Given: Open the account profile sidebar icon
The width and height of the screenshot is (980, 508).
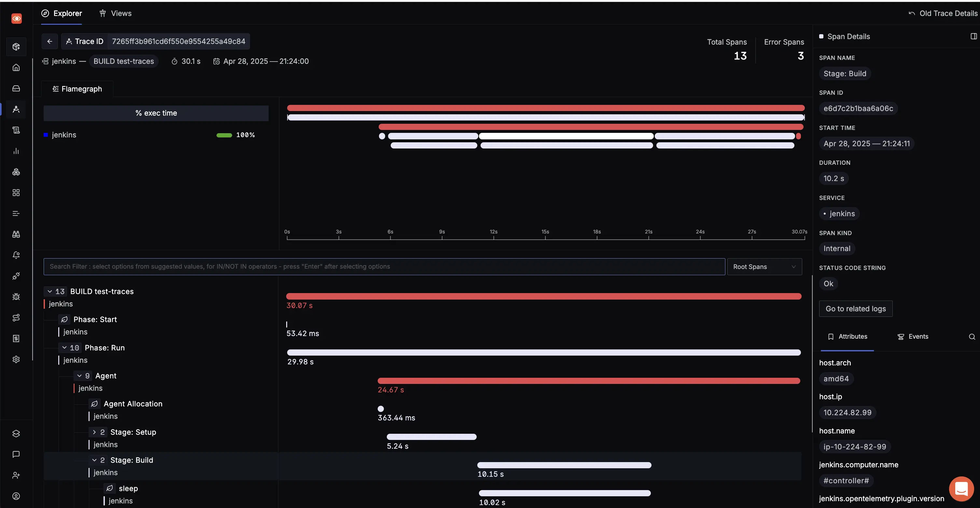Looking at the screenshot, I should [x=16, y=496].
